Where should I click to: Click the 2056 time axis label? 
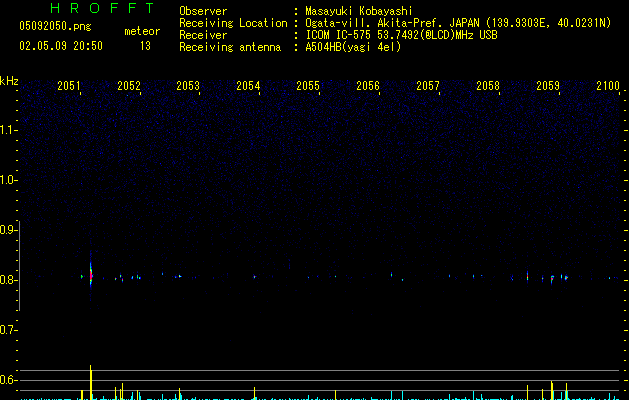[x=368, y=86]
